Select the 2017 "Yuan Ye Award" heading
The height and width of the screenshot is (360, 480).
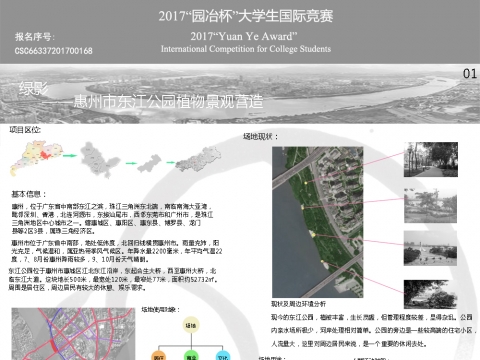pyautogui.click(x=244, y=36)
